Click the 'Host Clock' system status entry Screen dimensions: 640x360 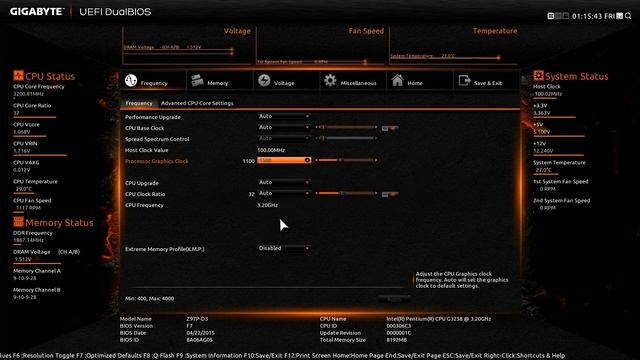547,90
